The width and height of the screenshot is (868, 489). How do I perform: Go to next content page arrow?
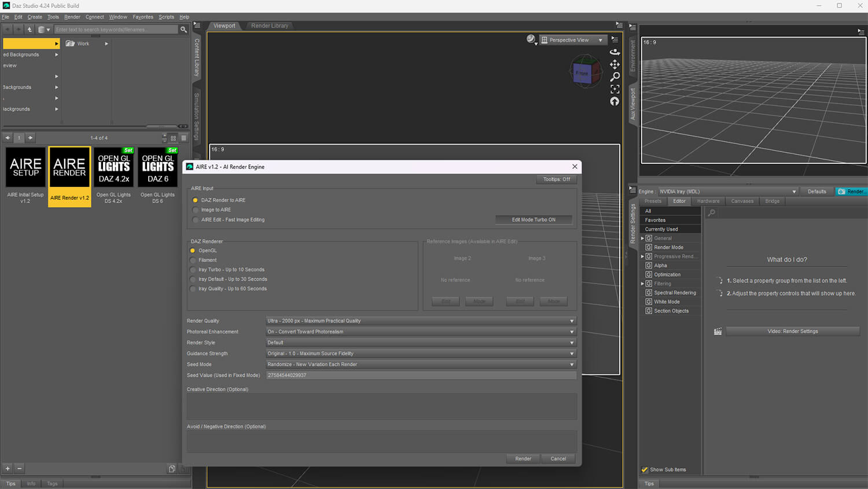coord(30,138)
